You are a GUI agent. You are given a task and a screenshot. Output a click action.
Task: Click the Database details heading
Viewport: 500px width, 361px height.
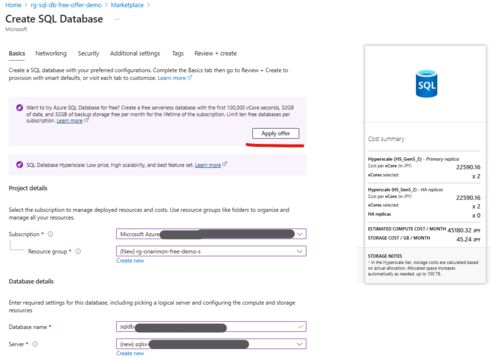coord(31,281)
